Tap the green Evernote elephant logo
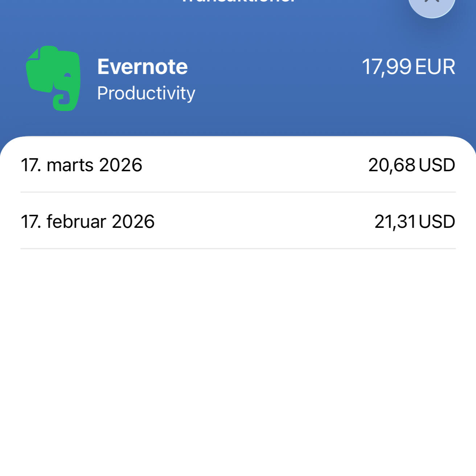 pos(53,78)
